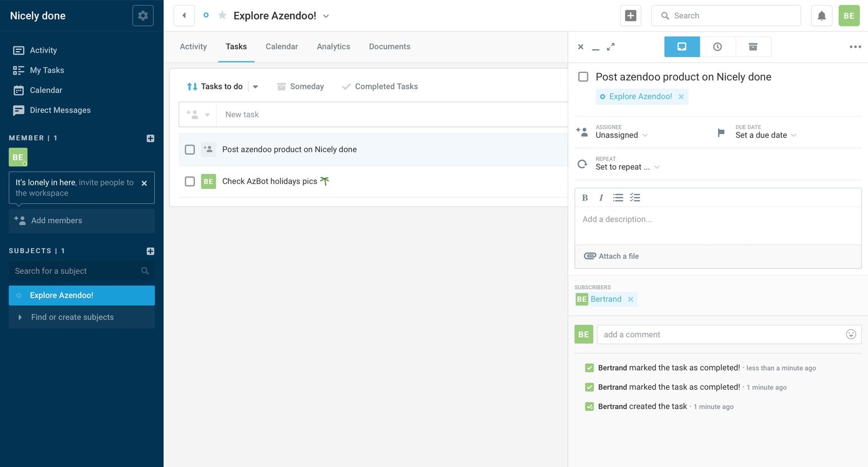Select Explore Azendoo! subject in sidebar

tap(82, 295)
